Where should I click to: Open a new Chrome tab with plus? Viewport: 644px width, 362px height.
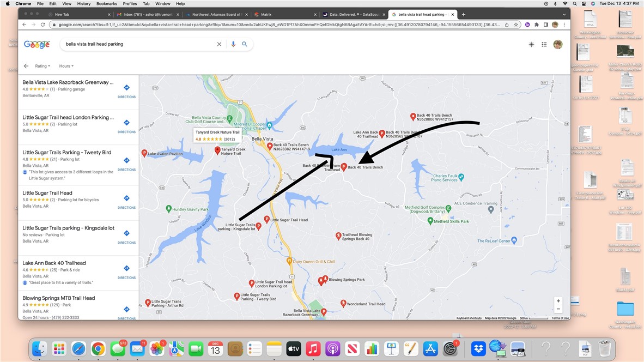click(x=464, y=14)
